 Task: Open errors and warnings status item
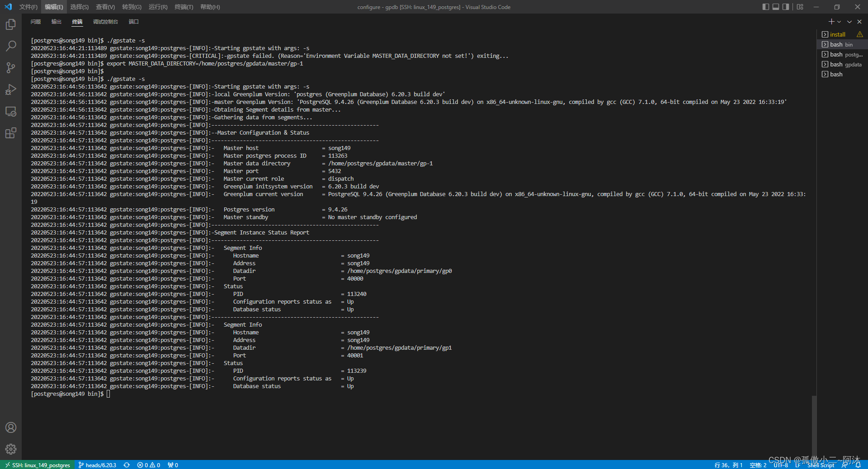point(149,465)
